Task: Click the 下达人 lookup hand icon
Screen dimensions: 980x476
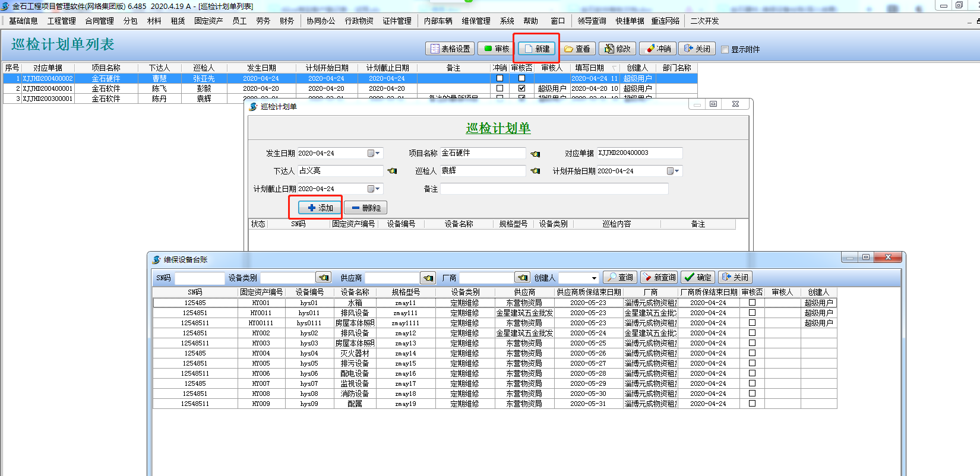Action: tap(392, 171)
